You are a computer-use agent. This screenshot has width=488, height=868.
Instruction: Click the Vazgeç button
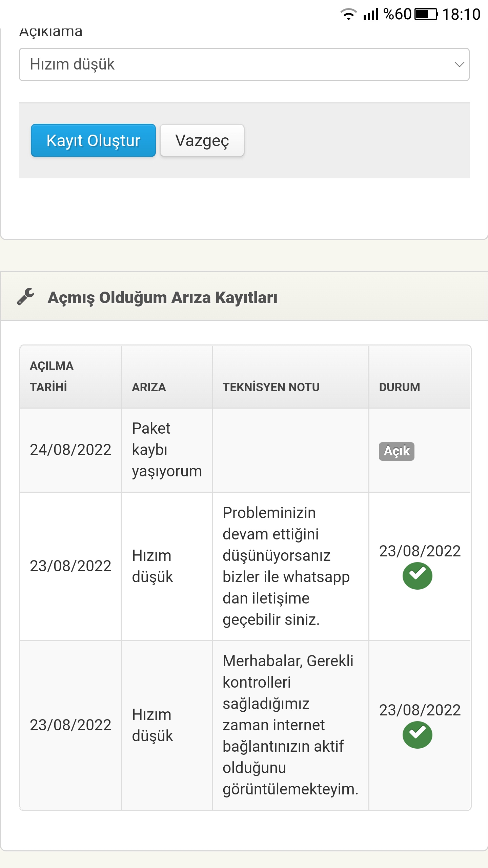coord(202,140)
